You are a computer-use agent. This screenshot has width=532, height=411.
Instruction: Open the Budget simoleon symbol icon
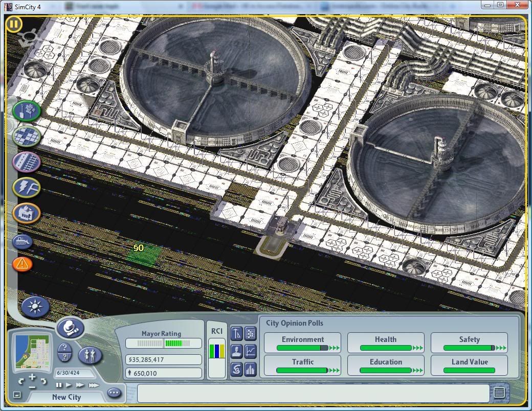coord(236,369)
